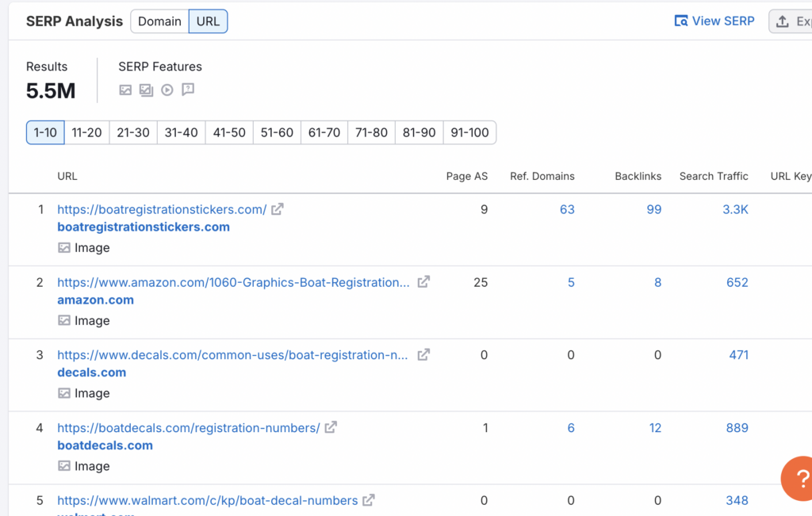
Task: Click View SERP link
Action: tap(714, 21)
